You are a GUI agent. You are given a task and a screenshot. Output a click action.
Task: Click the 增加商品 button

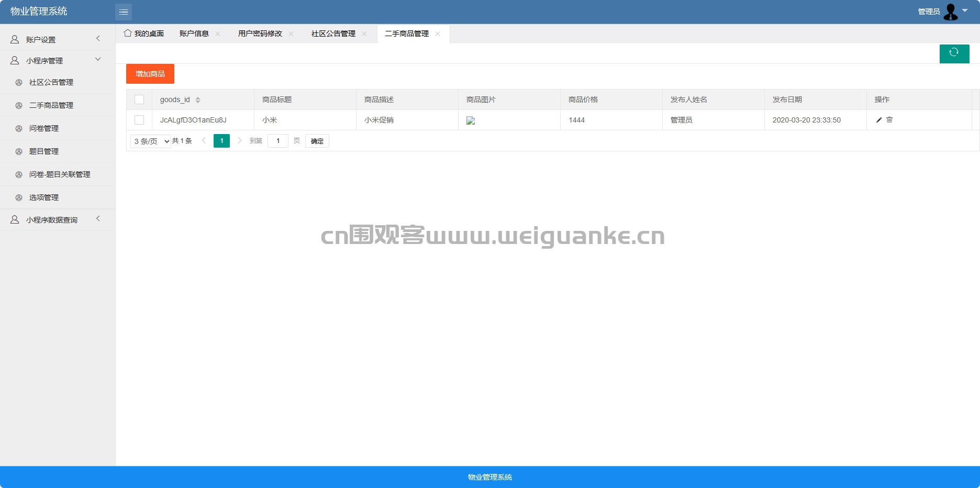point(150,74)
